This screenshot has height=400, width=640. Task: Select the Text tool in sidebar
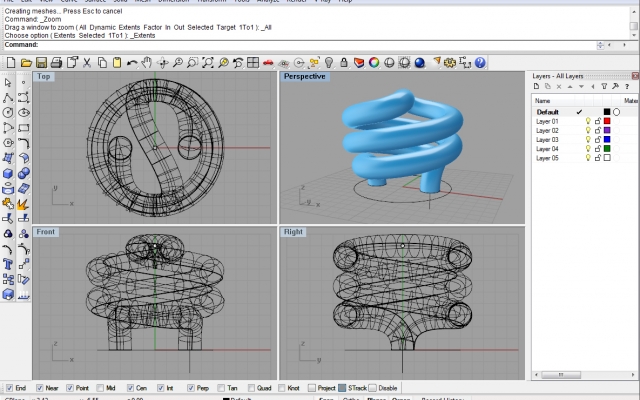click(8, 264)
